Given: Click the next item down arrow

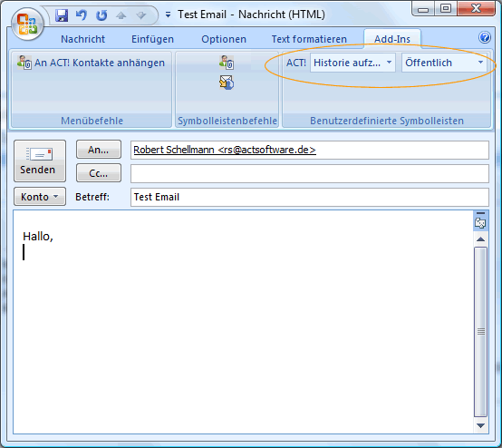Looking at the screenshot, I should tap(140, 15).
